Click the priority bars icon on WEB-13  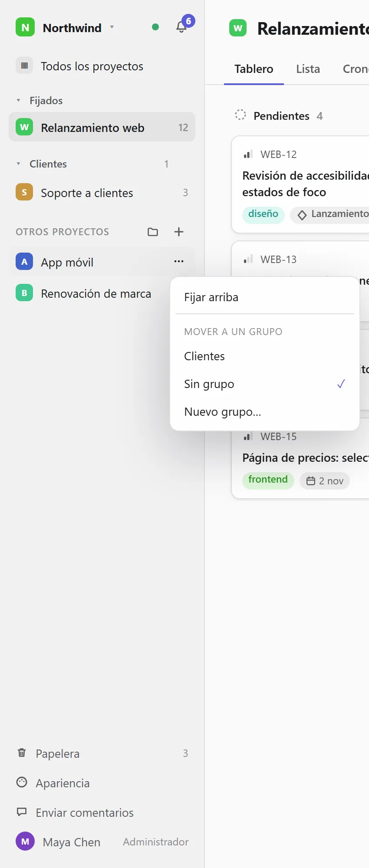[x=248, y=259]
